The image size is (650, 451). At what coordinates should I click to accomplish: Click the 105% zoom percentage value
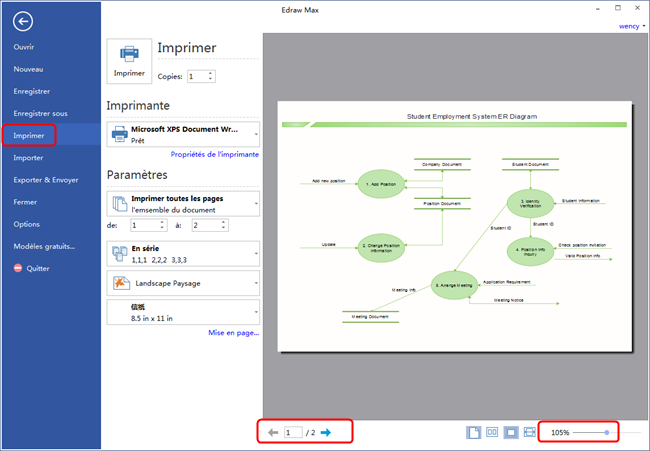pyautogui.click(x=560, y=432)
